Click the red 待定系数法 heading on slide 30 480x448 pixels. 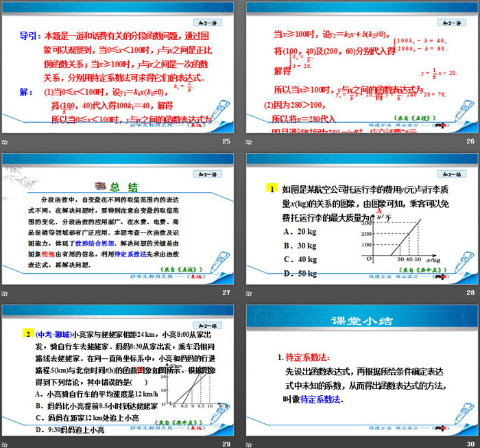307,357
